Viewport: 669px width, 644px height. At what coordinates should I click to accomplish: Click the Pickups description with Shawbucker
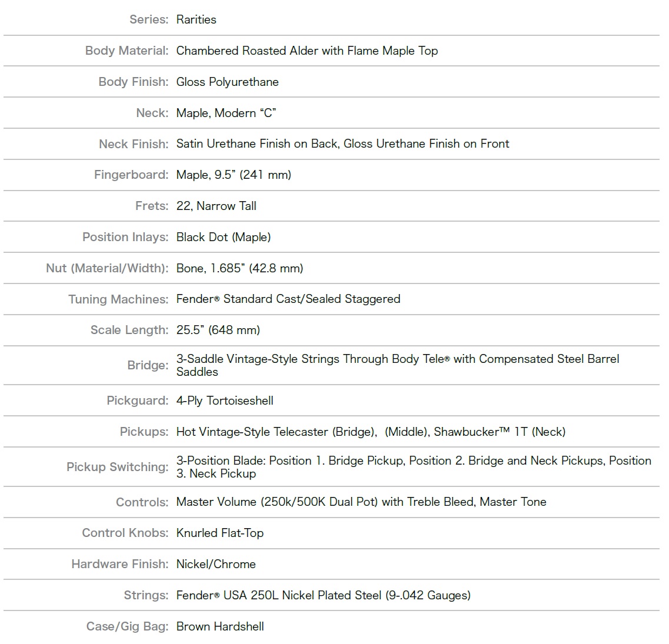pyautogui.click(x=371, y=432)
